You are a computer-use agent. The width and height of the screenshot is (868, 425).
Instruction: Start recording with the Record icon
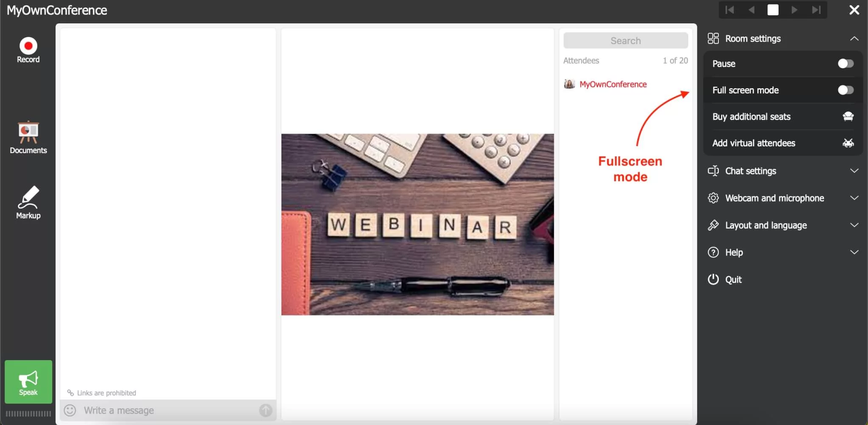[28, 46]
